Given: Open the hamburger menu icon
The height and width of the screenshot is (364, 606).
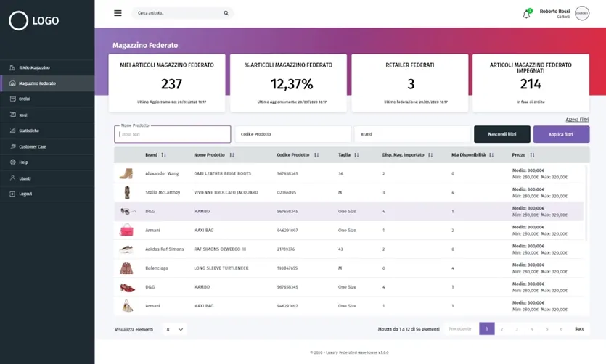Looking at the screenshot, I should click(x=118, y=13).
